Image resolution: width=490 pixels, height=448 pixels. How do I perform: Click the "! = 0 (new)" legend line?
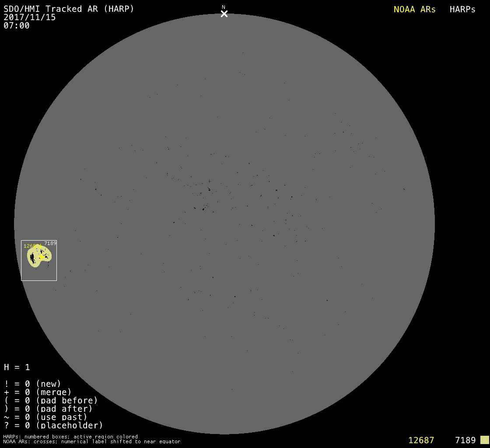32,384
